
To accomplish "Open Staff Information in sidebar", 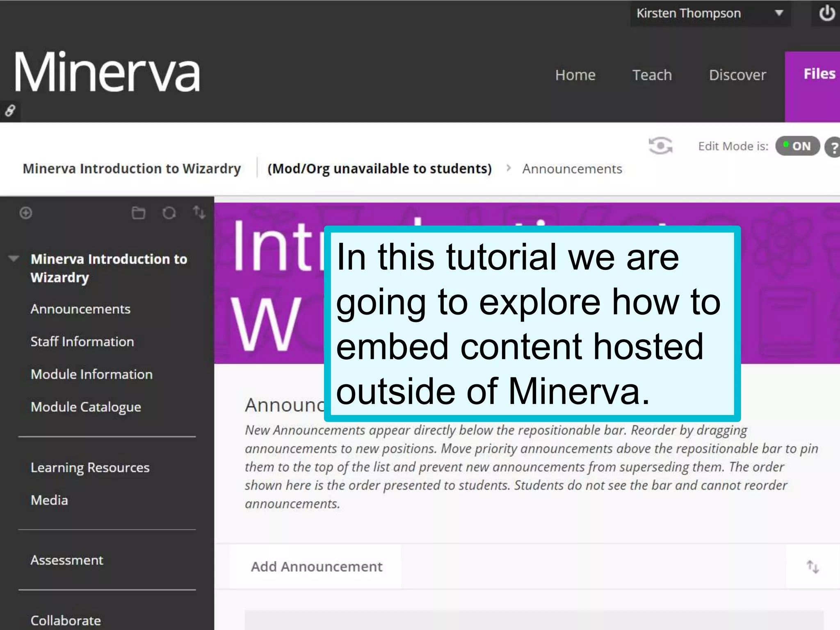I will (x=82, y=342).
